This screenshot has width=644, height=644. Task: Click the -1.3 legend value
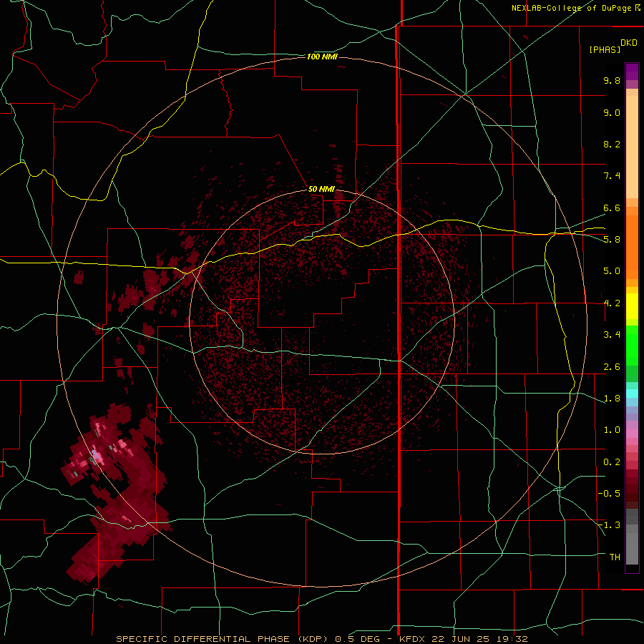tap(609, 525)
